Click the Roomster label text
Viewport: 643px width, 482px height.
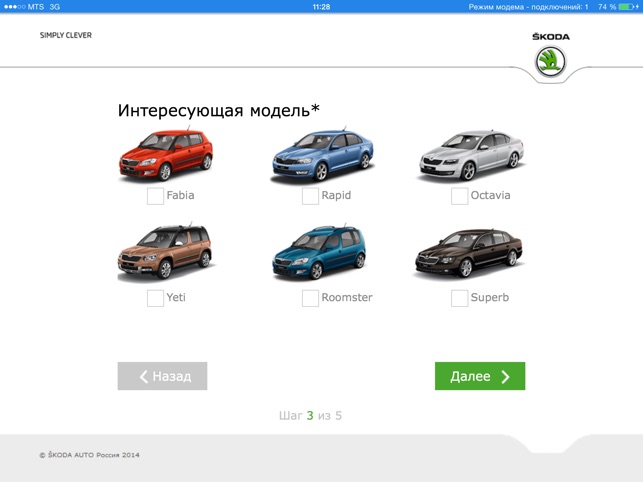coord(347,297)
